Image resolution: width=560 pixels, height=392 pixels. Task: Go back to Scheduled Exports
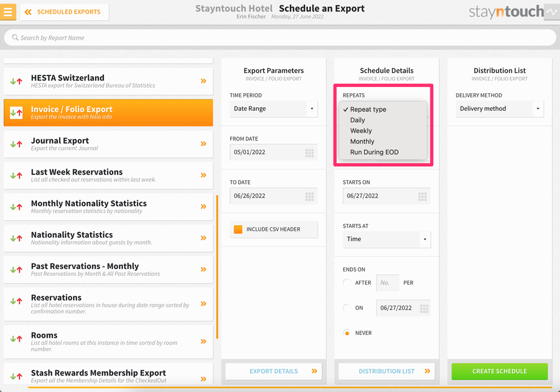(65, 12)
